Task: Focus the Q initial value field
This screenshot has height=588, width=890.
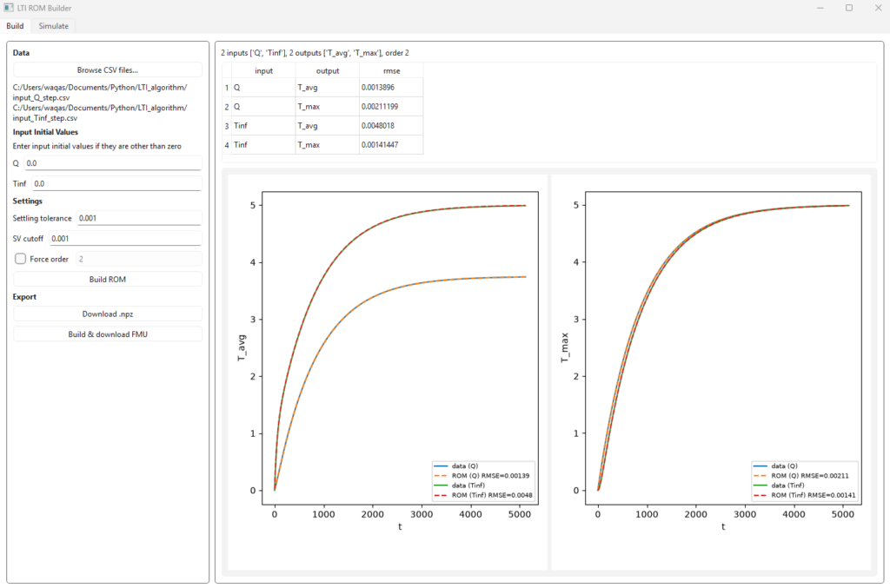Action: click(x=112, y=163)
